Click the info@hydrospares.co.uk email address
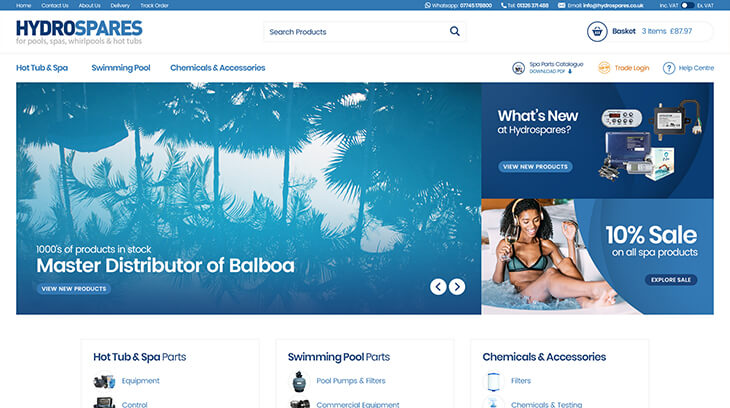Viewport: 730px width, 408px height. (613, 6)
